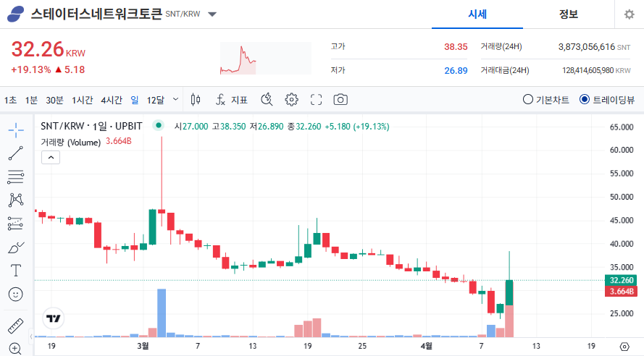Image resolution: width=644 pixels, height=356 pixels.
Task: Click the SNT/KRW · 1일 · UPBIT chart title
Action: pyautogui.click(x=91, y=126)
